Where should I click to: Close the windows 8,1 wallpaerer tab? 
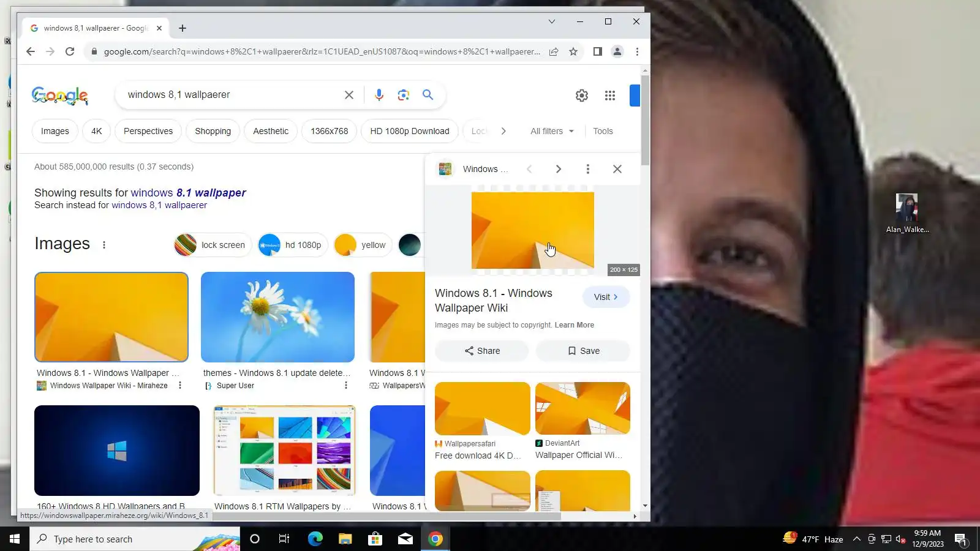point(159,28)
